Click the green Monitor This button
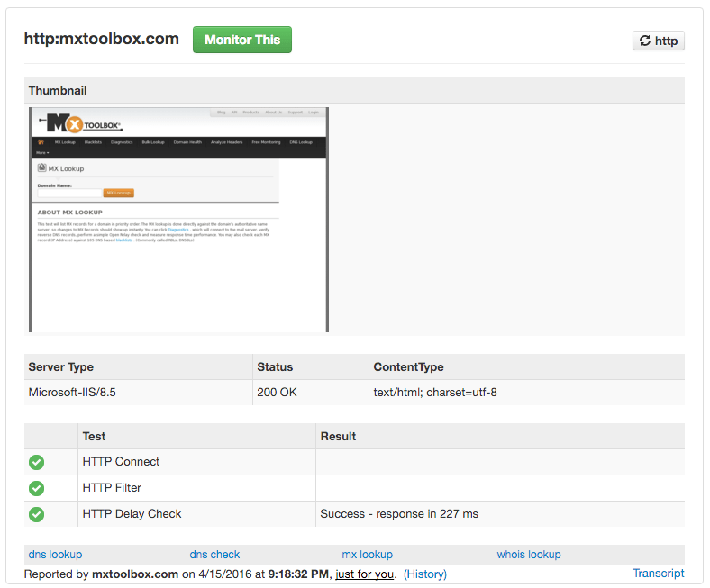 tap(241, 40)
